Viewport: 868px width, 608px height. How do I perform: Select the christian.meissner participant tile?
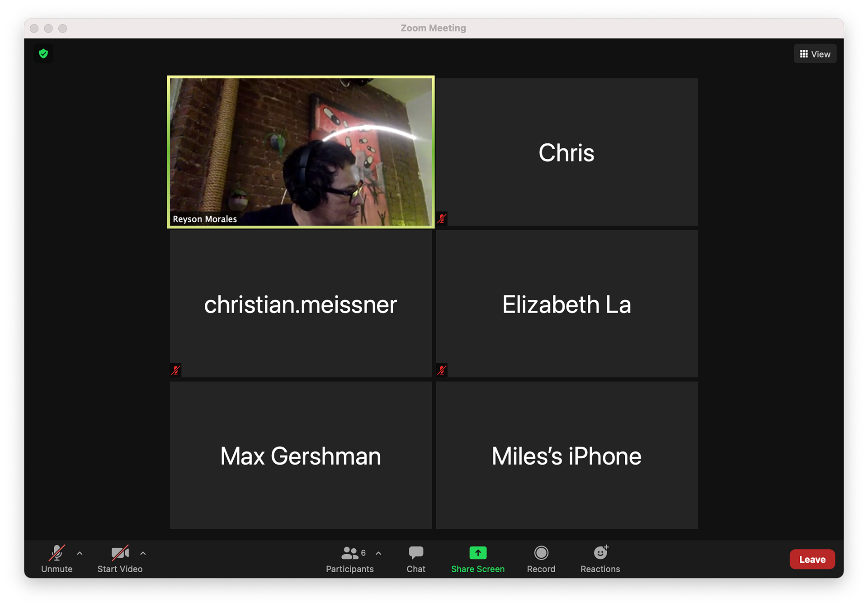(301, 304)
